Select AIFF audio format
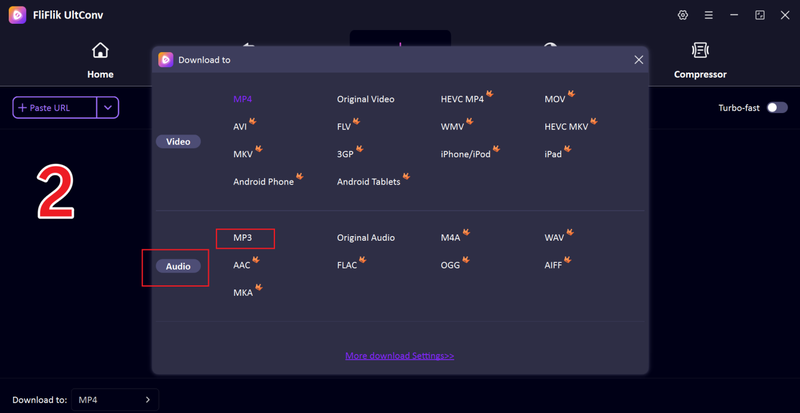This screenshot has width=800, height=413. click(553, 265)
